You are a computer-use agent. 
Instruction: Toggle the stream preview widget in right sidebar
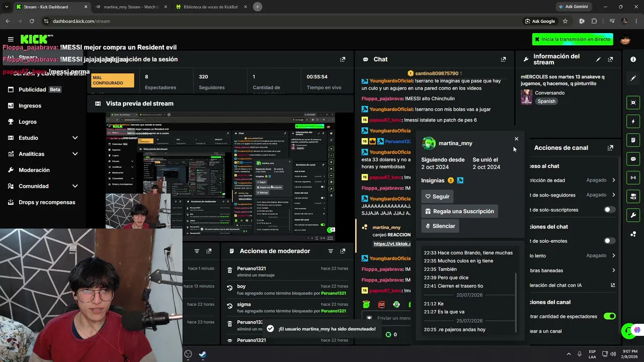[x=633, y=103]
